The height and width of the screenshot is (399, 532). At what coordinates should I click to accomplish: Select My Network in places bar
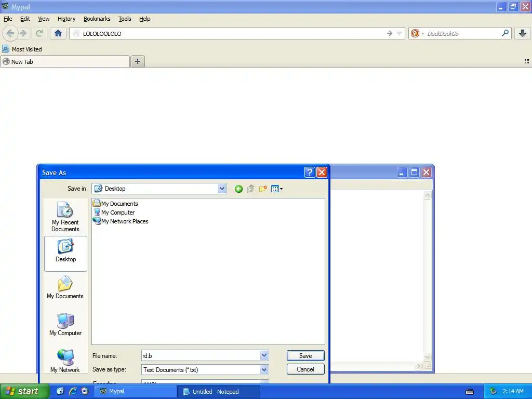65,361
